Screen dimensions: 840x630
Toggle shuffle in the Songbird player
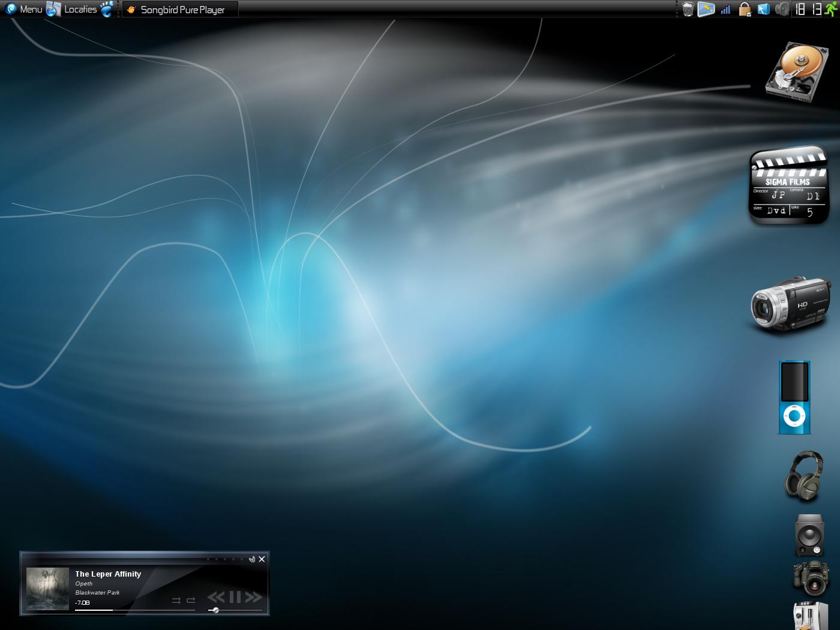tap(176, 600)
